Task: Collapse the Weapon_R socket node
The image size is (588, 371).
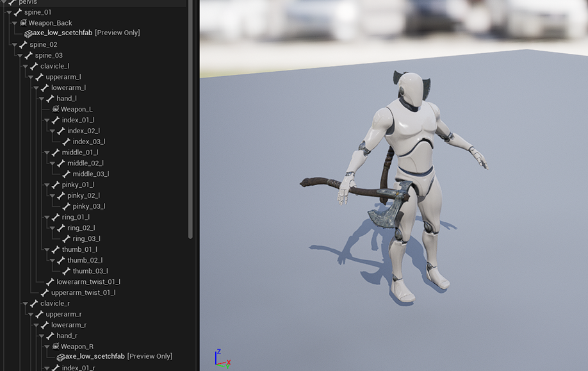Action: 47,347
